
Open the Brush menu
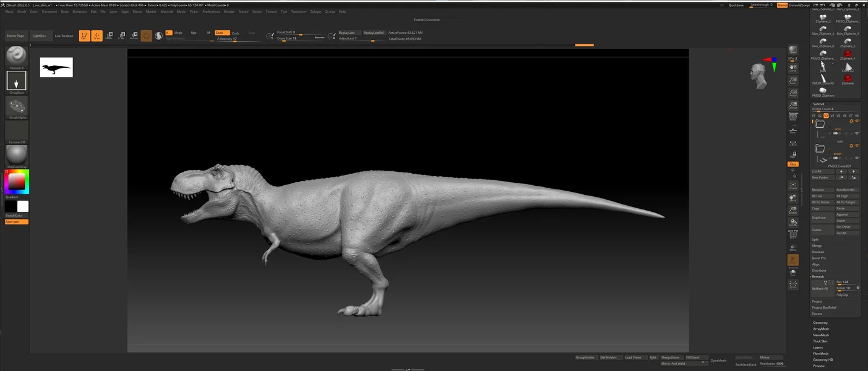22,11
